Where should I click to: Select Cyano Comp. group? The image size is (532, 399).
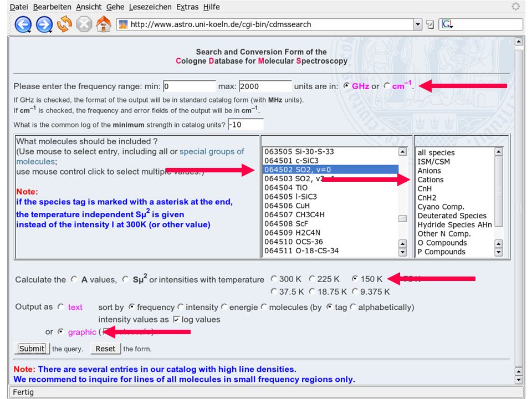point(456,207)
